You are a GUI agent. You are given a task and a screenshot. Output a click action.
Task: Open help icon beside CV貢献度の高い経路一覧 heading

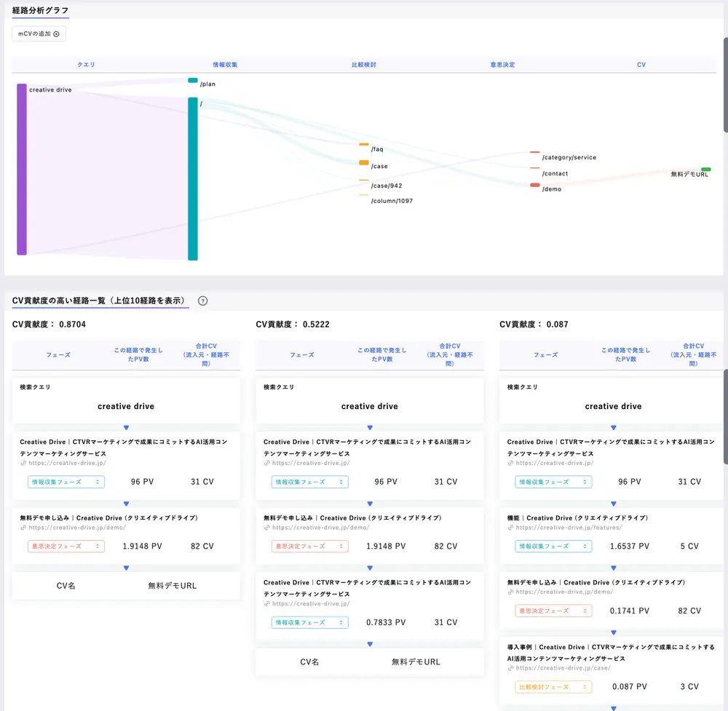click(x=202, y=301)
